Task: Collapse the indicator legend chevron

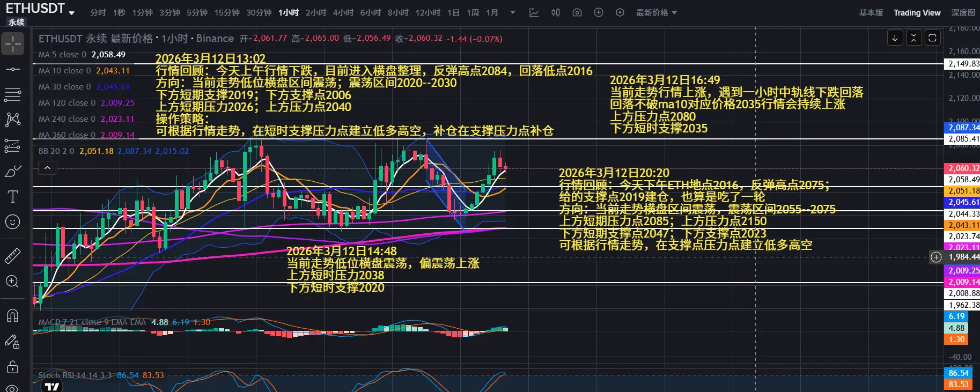Action: (47, 168)
